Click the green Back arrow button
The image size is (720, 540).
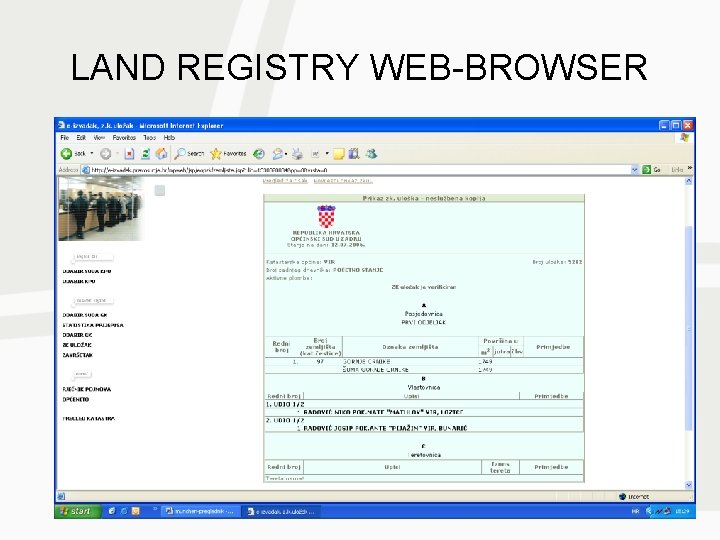click(67, 154)
